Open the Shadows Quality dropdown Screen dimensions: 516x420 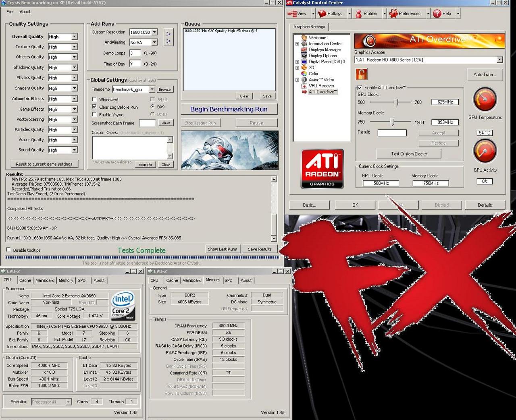75,68
